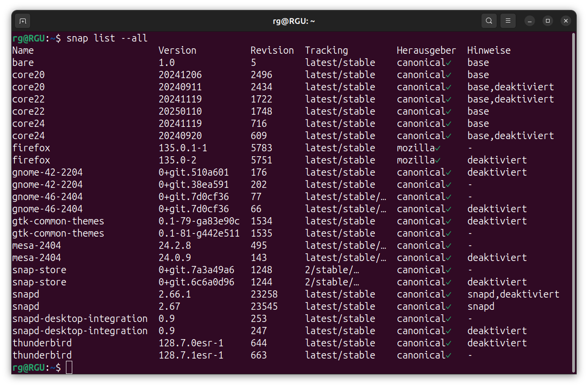Click the Version column header

pos(177,51)
